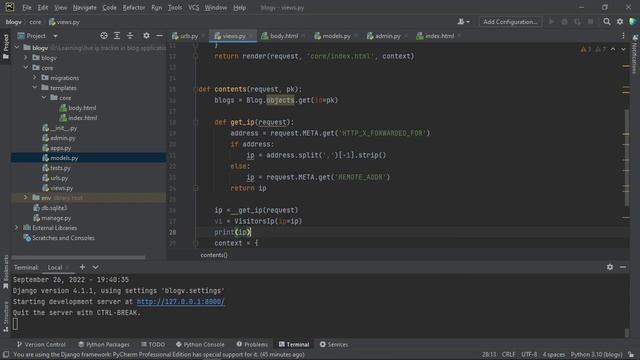Click the Run play icon in toolbar
The height and width of the screenshot is (360, 640).
(x=551, y=22)
